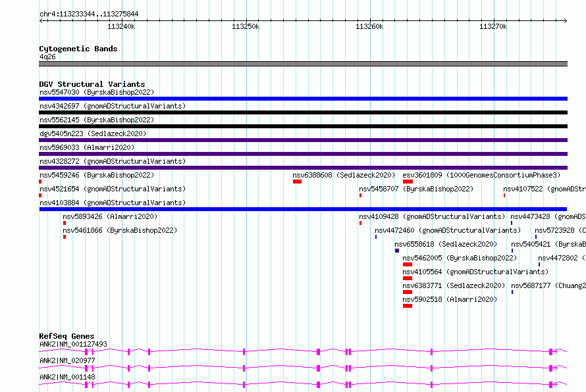The image size is (586, 392).
Task: Click red marker under nsv5458707
Action: [360, 195]
